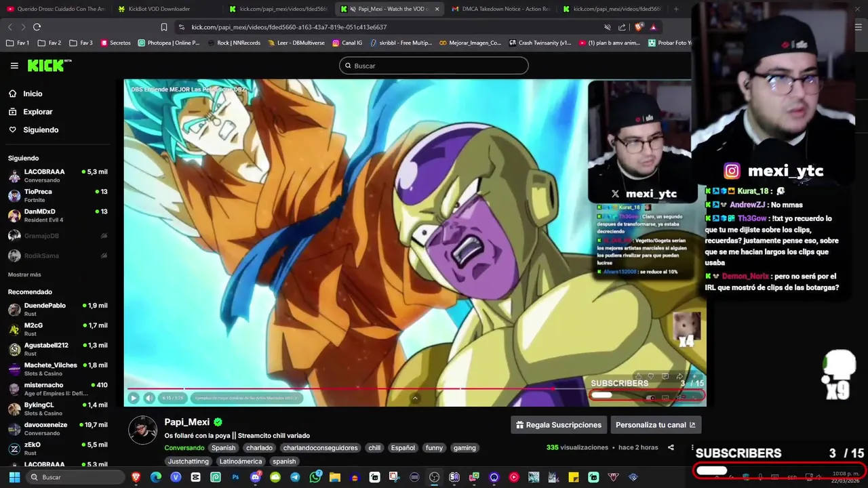Open Agustabell212 recommended channel
This screenshot has width=868, height=488.
click(58, 349)
